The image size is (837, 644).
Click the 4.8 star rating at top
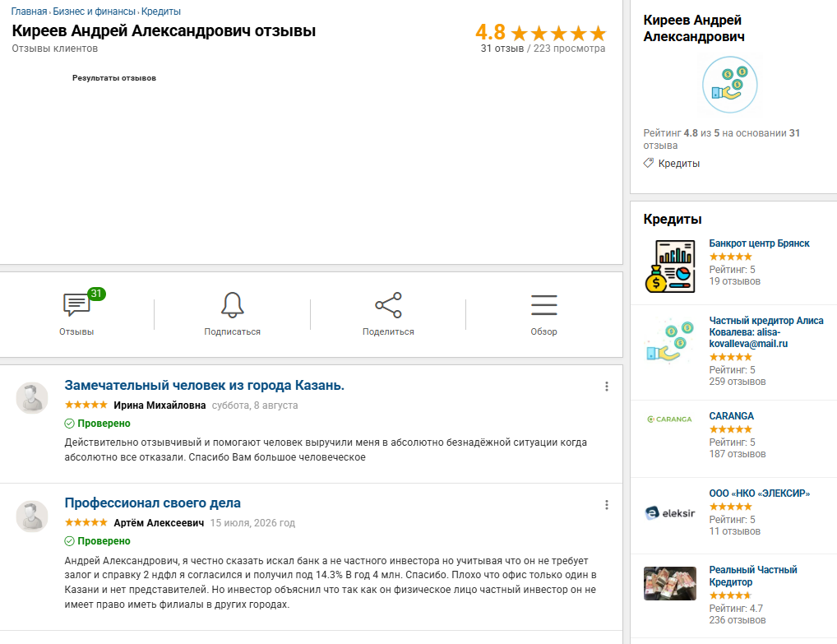click(x=541, y=33)
